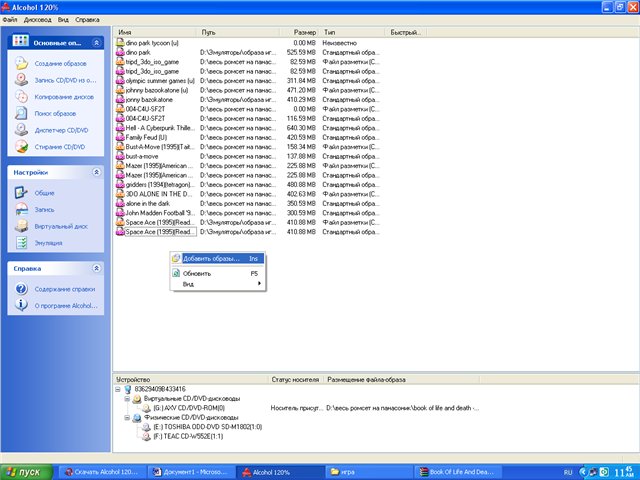640x480 pixels.
Task: Click the Копирование дисков icon
Action: click(x=22, y=97)
